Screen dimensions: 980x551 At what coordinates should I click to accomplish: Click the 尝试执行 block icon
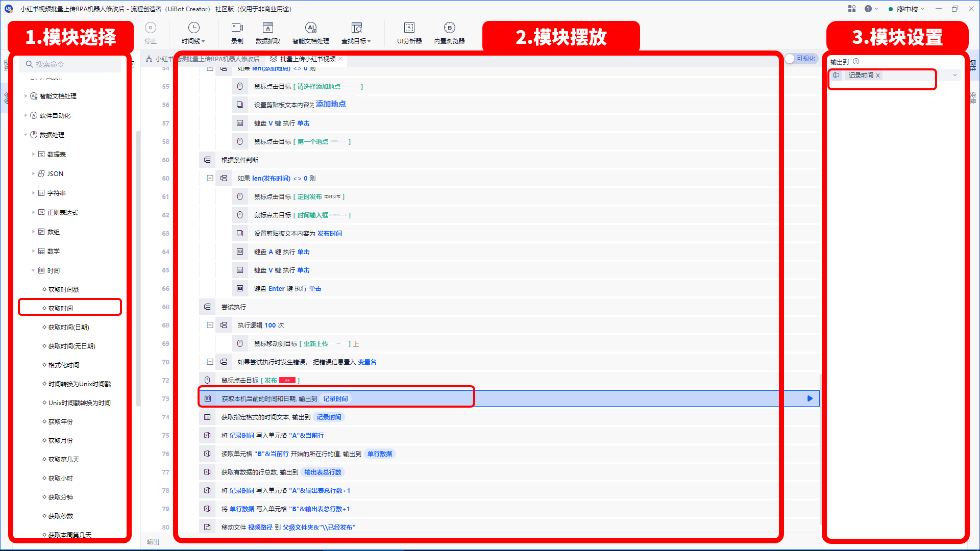(207, 307)
